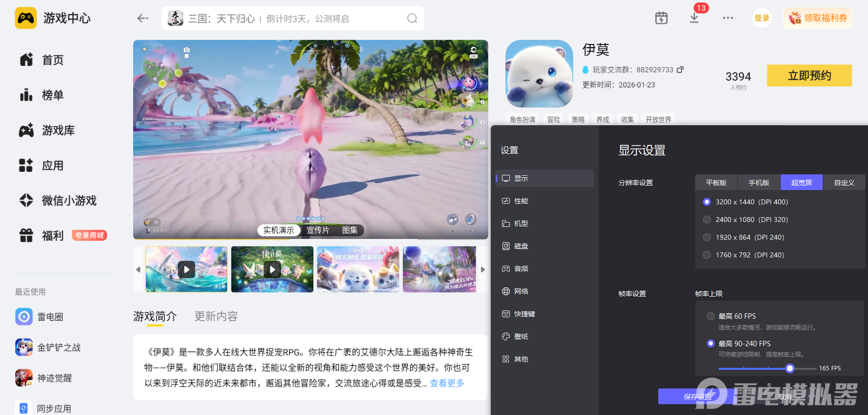This screenshot has height=415, width=868.
Task: Switch to the 自定义 resolution tab
Action: pos(844,182)
